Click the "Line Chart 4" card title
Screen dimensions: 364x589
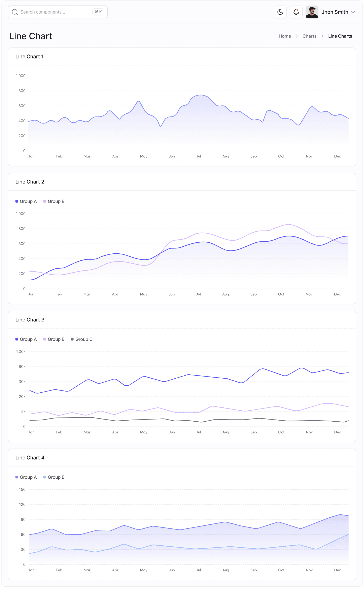click(x=30, y=458)
